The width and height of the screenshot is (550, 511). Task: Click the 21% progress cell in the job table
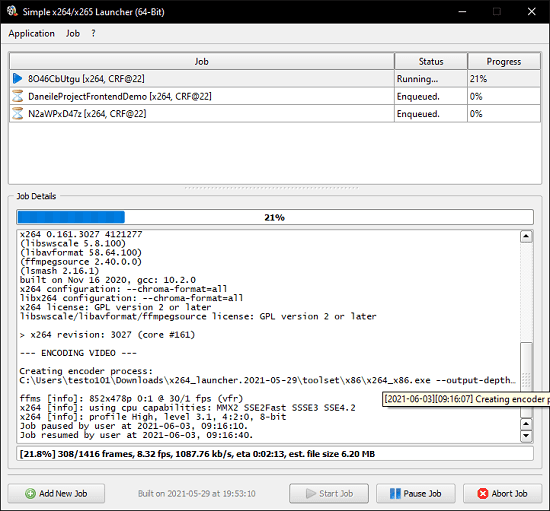pyautogui.click(x=504, y=79)
